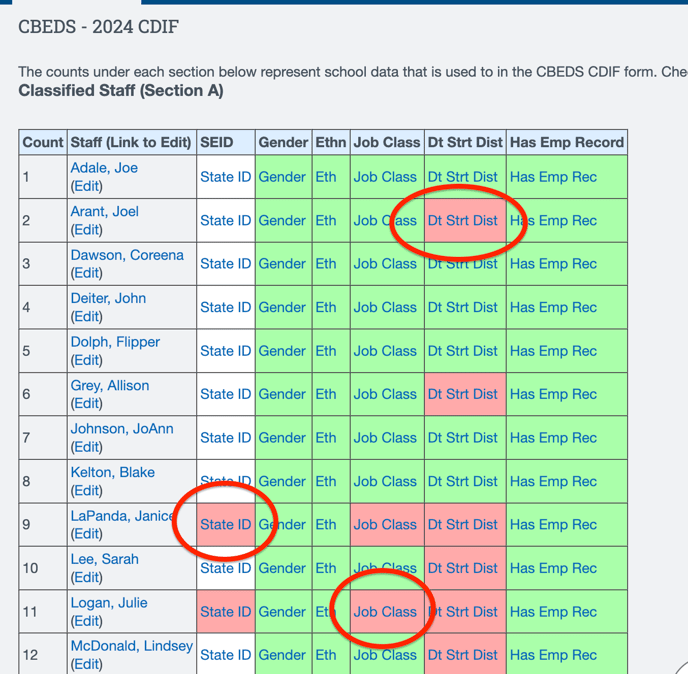Click Edit link under Arant, Joel

(86, 230)
